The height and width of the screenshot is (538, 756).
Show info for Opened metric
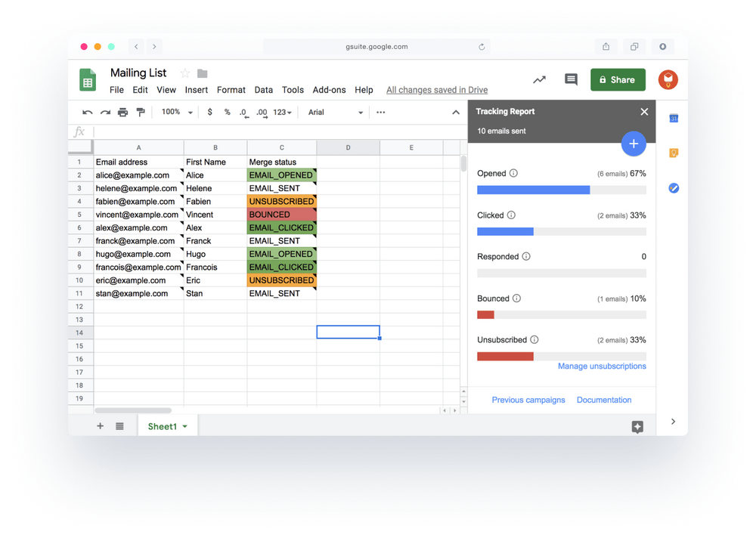click(514, 173)
